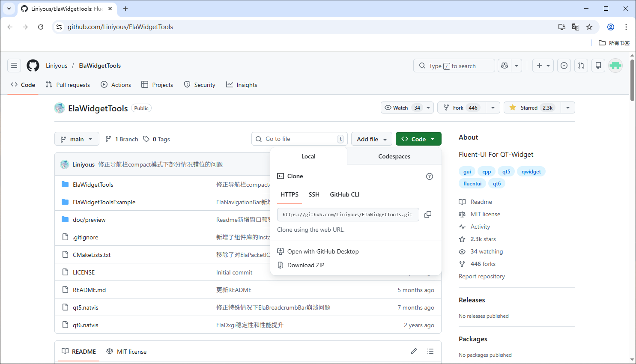Open the Projects tab

tap(157, 85)
